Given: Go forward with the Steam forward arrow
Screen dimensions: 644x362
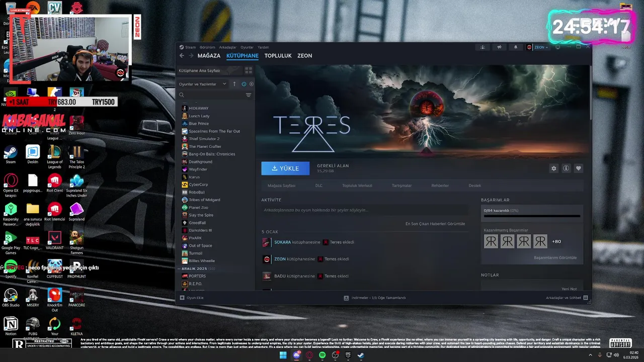Looking at the screenshot, I should tap(191, 56).
